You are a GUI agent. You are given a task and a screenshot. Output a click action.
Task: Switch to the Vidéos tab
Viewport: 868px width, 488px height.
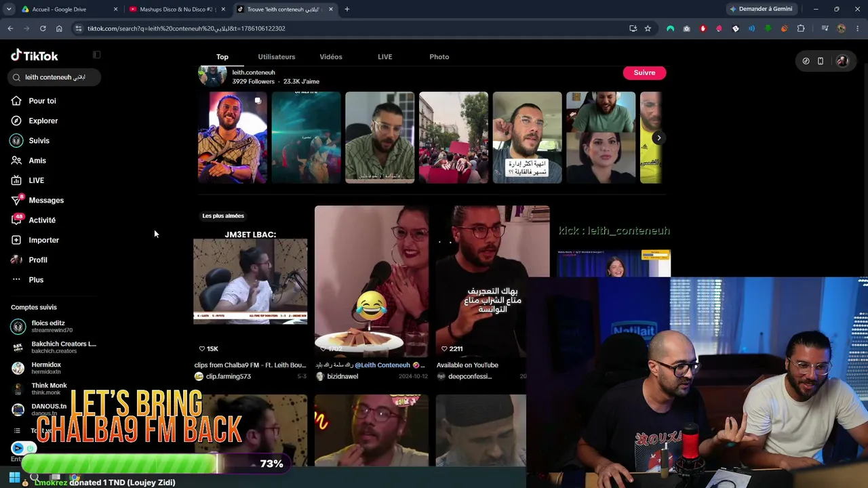point(331,57)
